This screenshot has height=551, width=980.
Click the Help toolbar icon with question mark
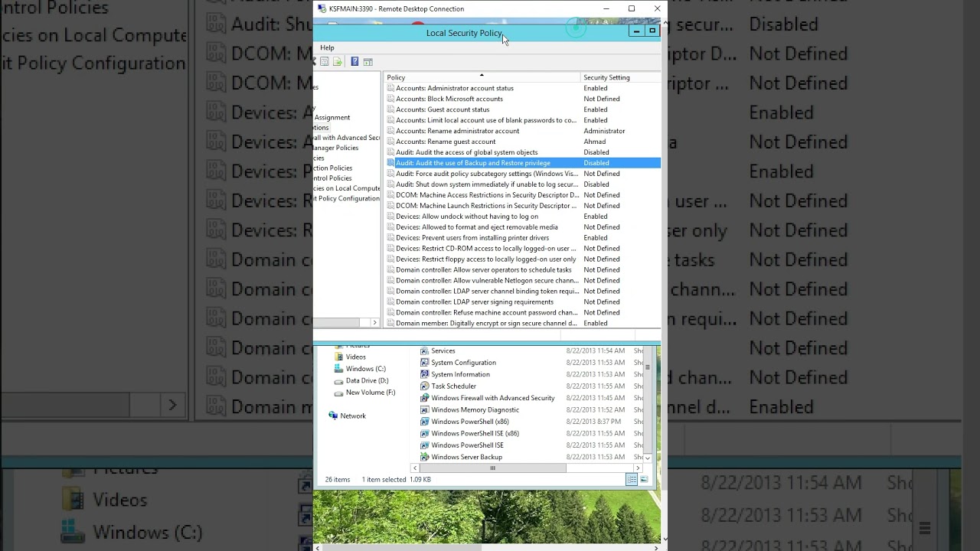coord(354,61)
